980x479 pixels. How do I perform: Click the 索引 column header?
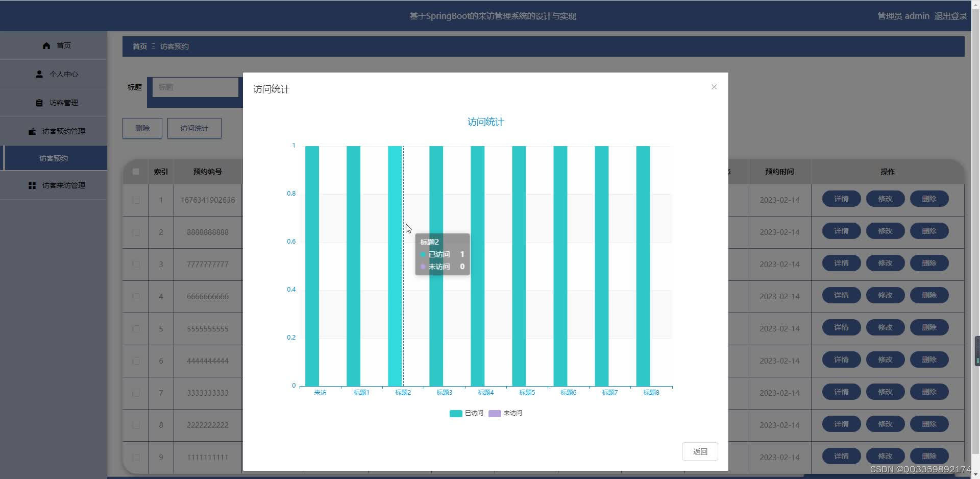coord(161,172)
